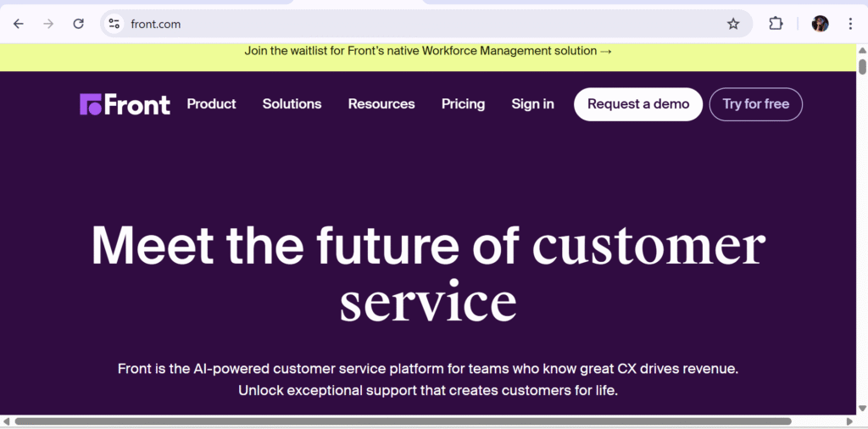Screen dimensions: 868x429
Task: Open the Workforce Management waitlist banner
Action: (428, 52)
